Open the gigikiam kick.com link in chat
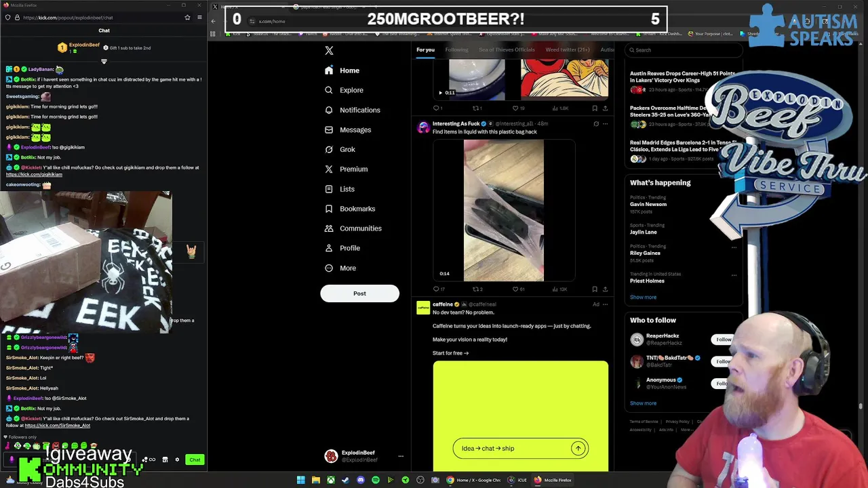Viewport: 868px width, 488px height. [x=34, y=174]
